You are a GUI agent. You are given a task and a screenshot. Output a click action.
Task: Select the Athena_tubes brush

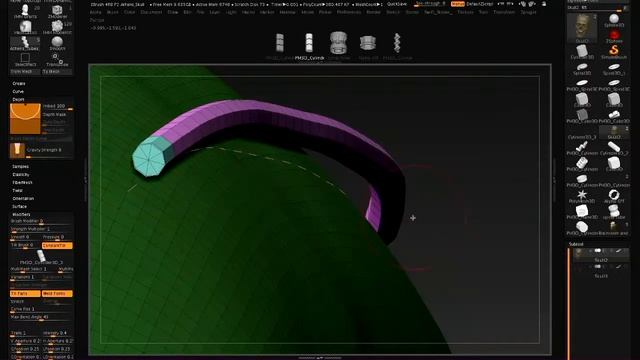click(x=25, y=43)
